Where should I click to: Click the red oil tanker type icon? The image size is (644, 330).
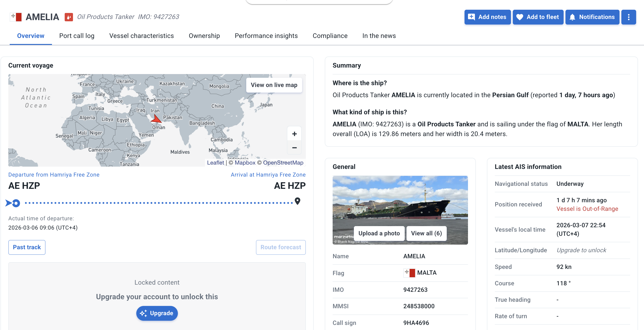[x=69, y=17]
